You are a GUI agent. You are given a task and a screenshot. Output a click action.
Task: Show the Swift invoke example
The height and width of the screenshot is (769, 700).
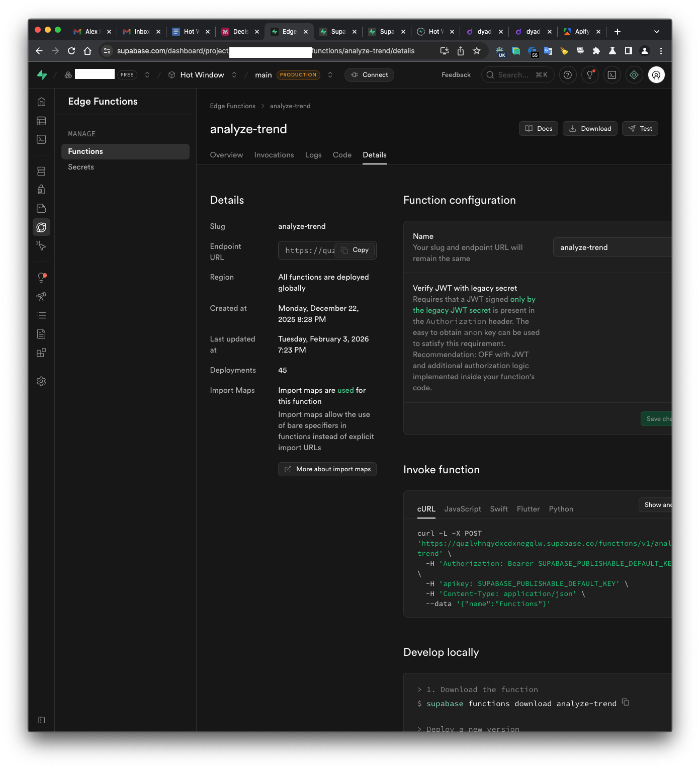499,509
